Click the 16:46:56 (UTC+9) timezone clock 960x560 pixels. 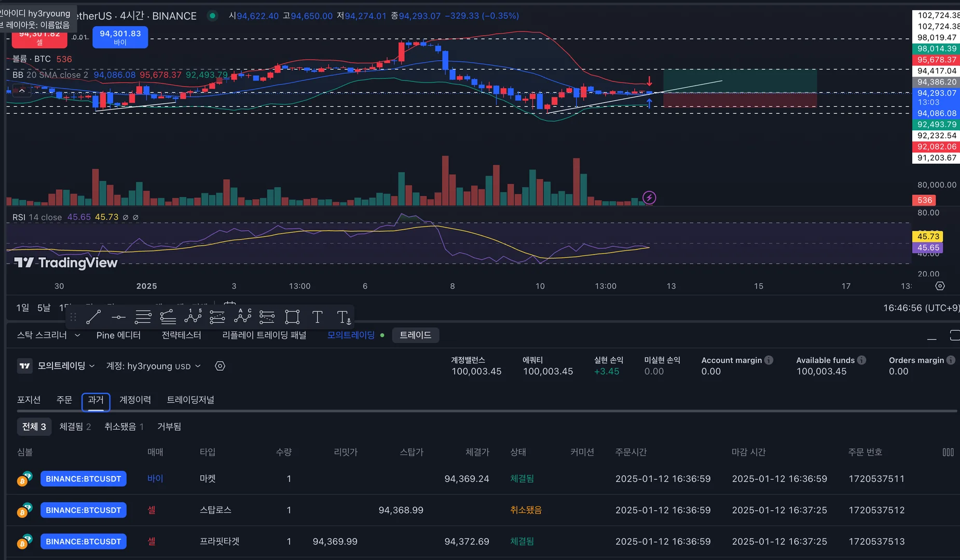(x=921, y=308)
